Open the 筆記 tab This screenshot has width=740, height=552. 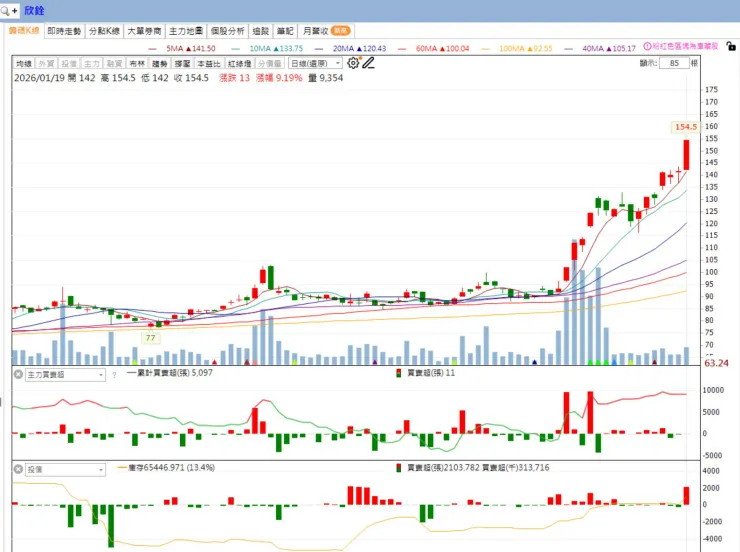tap(285, 31)
